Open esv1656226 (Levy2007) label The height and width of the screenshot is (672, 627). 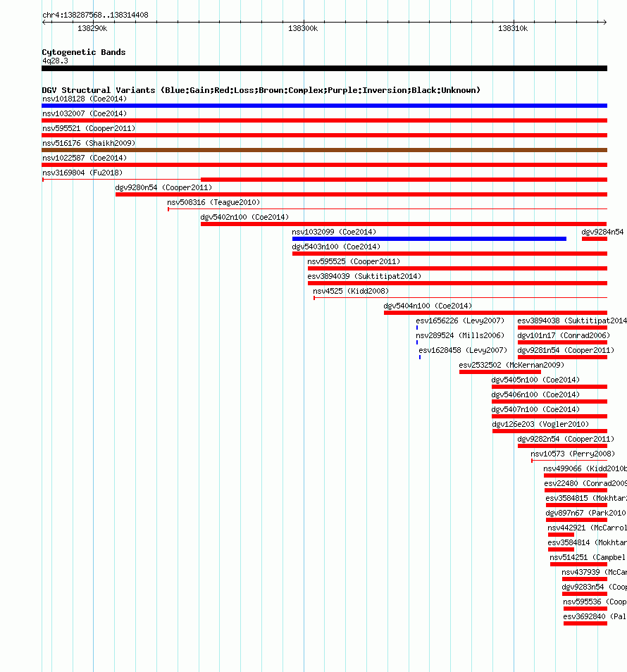(x=460, y=321)
